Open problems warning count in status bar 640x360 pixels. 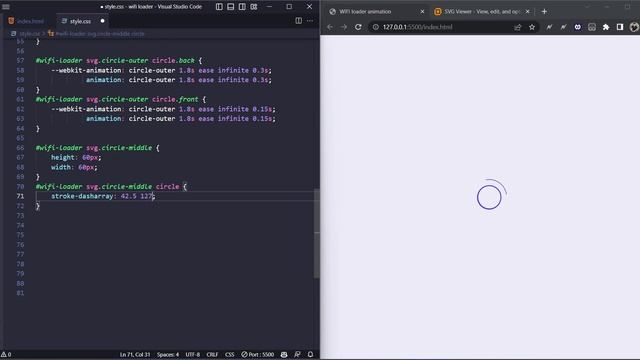[6, 354]
